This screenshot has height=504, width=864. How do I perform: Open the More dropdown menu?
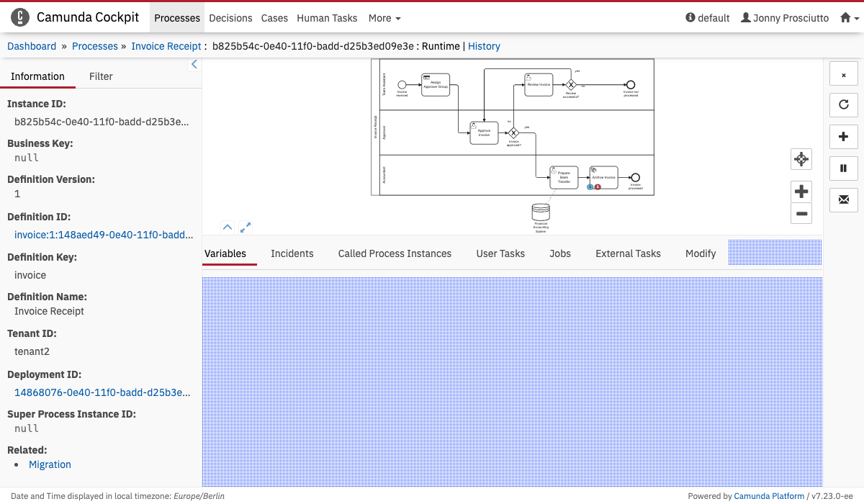coord(384,18)
